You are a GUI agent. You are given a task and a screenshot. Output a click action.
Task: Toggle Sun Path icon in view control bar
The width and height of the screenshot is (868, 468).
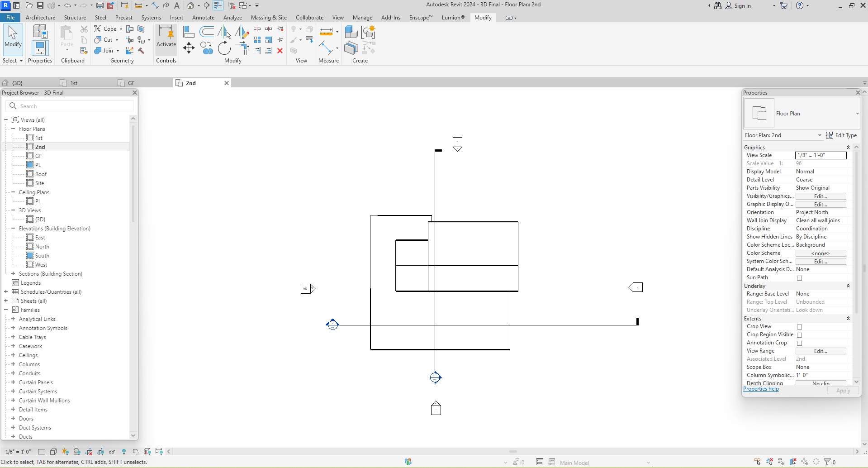point(65,451)
